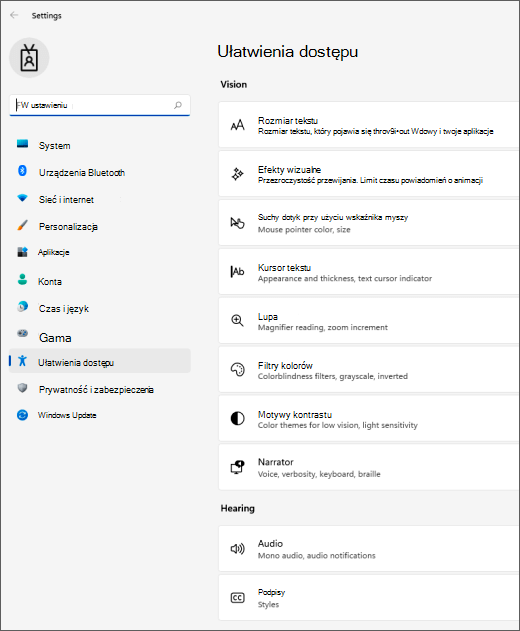The height and width of the screenshot is (631, 520).
Task: Click the mouse pointer and touch icon
Action: pyautogui.click(x=237, y=223)
